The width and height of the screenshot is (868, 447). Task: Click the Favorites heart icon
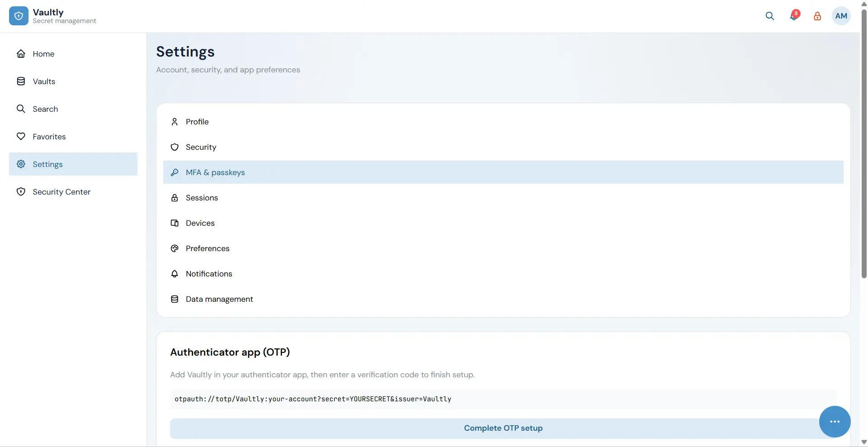(21, 137)
